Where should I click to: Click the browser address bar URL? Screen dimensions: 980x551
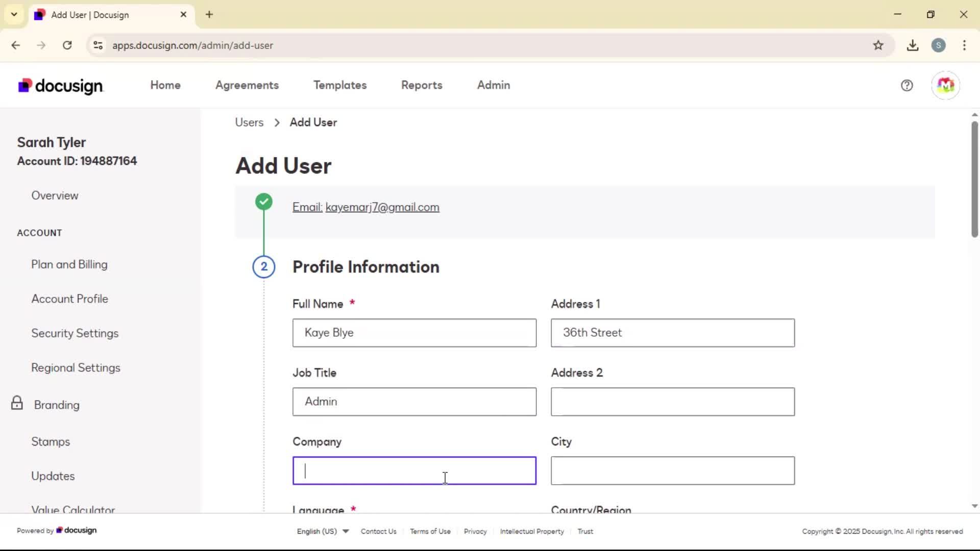(193, 45)
